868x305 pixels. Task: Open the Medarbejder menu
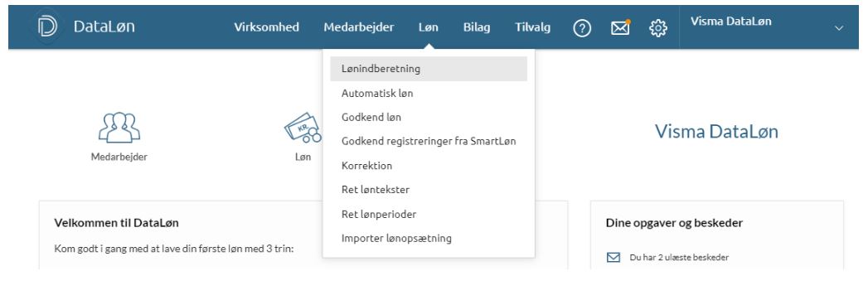tap(359, 27)
